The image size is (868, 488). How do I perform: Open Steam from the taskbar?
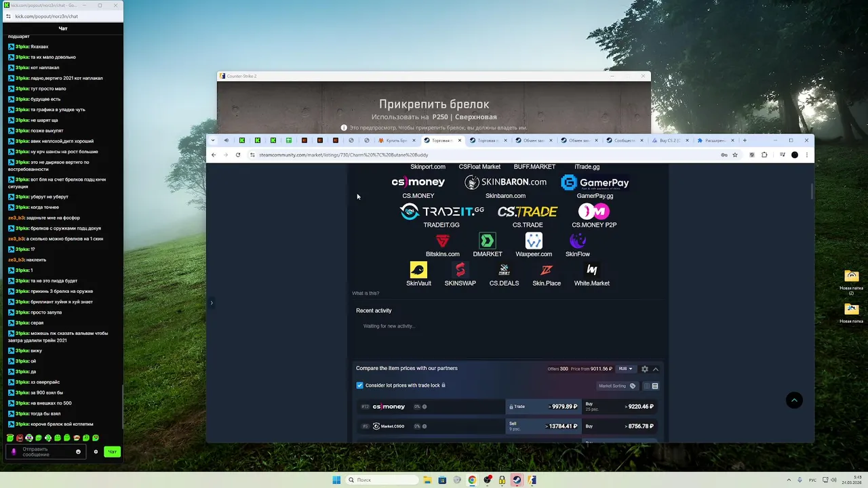point(517,480)
